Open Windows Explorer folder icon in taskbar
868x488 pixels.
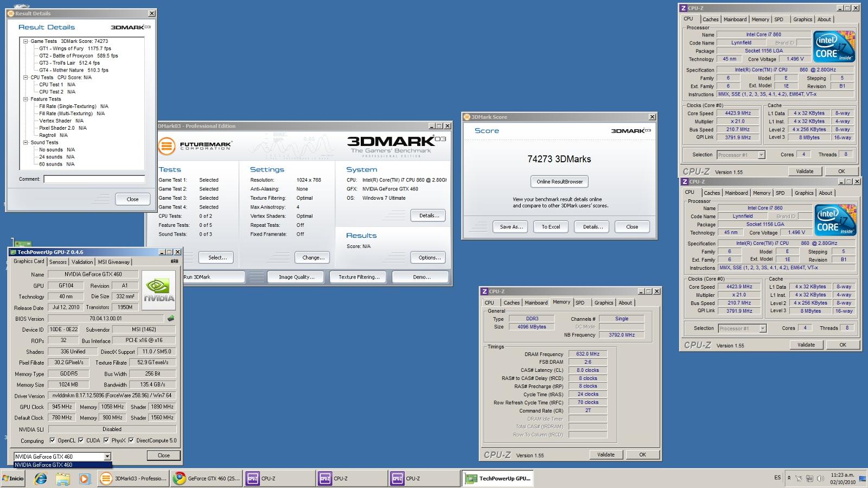62,478
